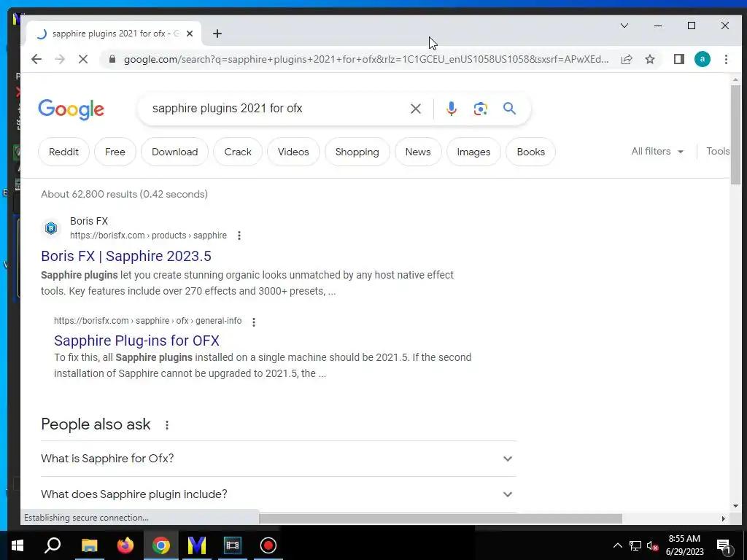Expand "What does Sapphire plugin include?"
Viewport: 747px width, 560px height.
pos(278,494)
